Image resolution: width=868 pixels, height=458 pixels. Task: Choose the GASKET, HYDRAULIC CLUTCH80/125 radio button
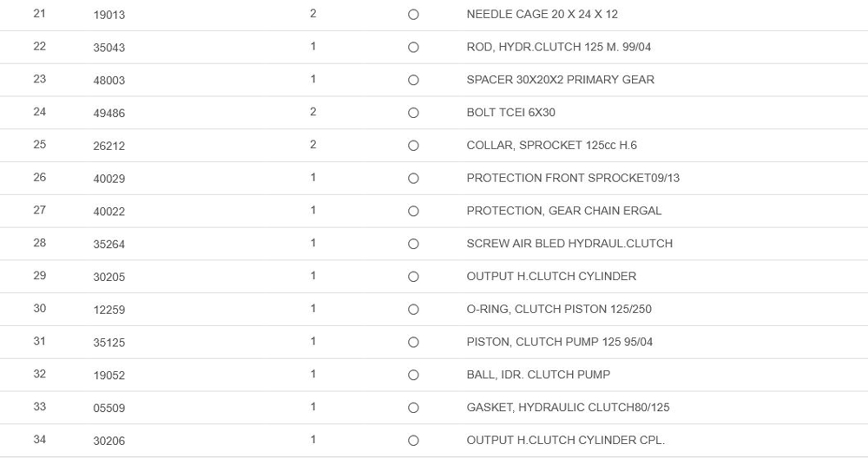coord(413,408)
